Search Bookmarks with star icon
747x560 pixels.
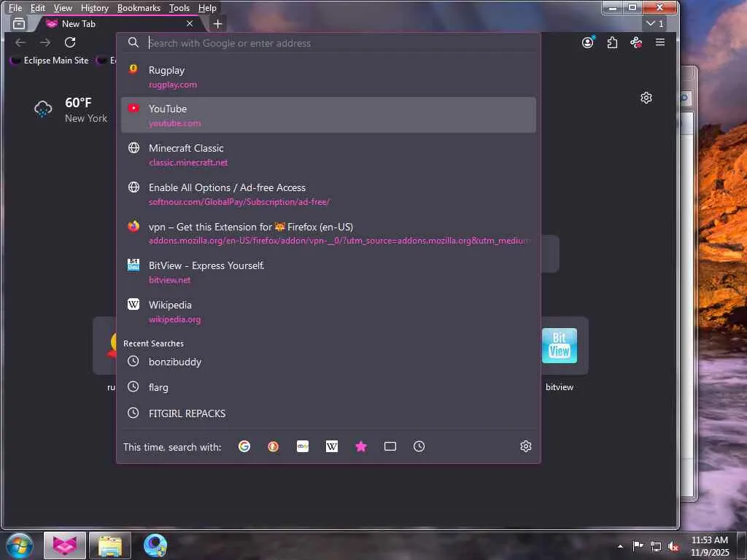point(361,446)
